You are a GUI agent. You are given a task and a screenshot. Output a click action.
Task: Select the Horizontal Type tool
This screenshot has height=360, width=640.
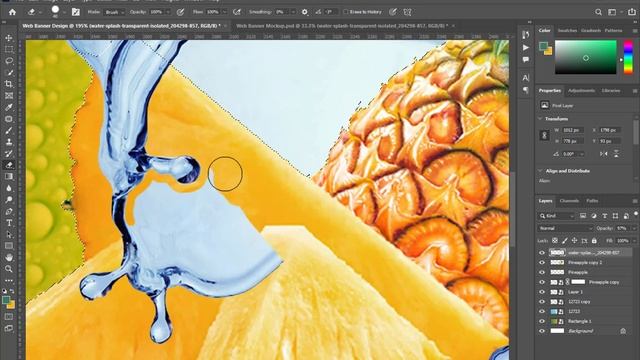pos(9,223)
